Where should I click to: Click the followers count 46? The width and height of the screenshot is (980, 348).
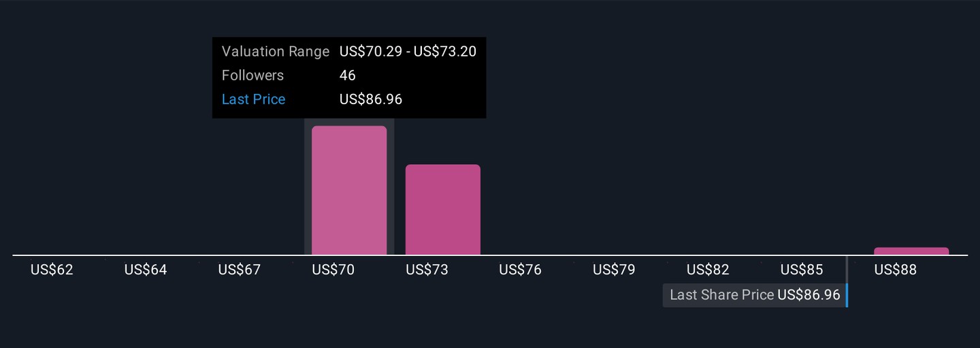coord(348,76)
